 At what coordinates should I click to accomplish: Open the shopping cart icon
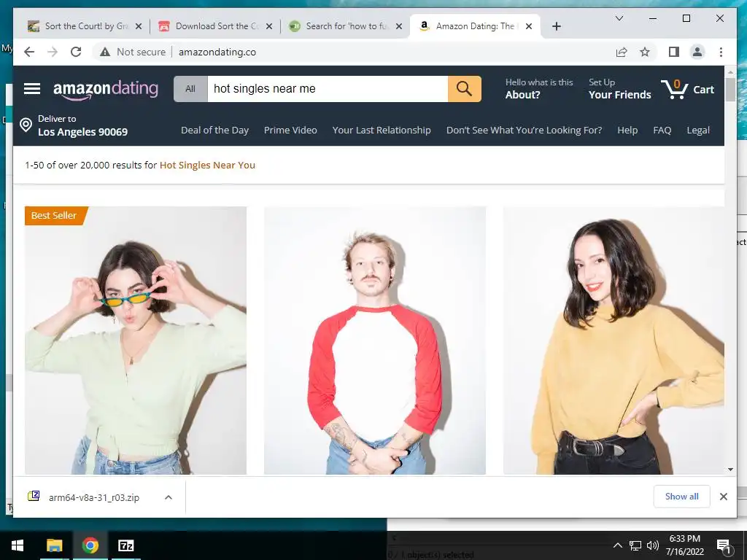pos(675,89)
